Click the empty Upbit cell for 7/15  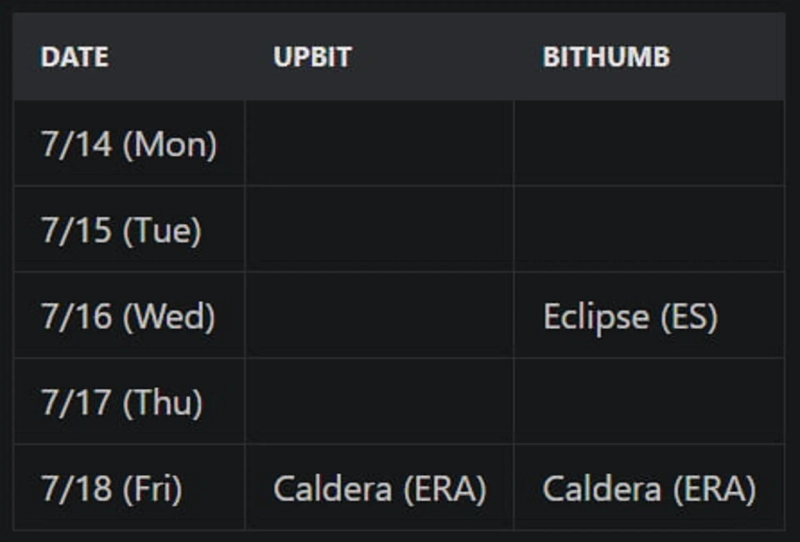pos(380,231)
